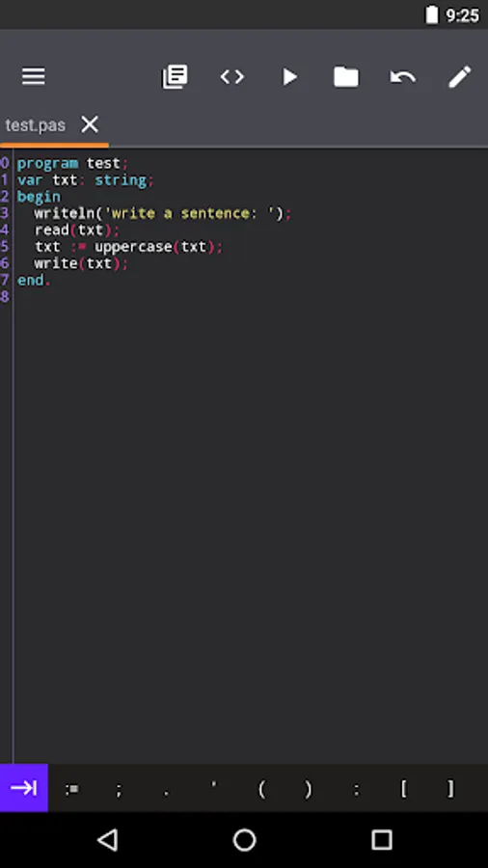Image resolution: width=488 pixels, height=868 pixels.
Task: Insert an opening parenthesis
Action: [261, 789]
